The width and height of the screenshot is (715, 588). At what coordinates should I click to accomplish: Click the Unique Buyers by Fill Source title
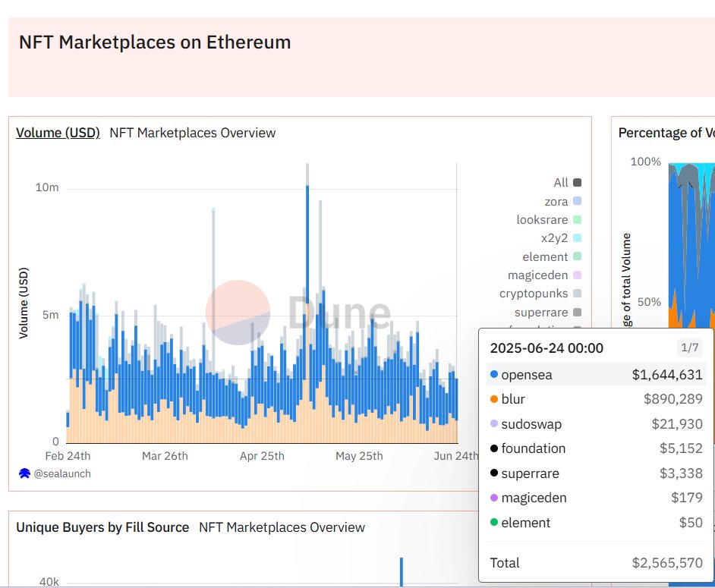(102, 527)
